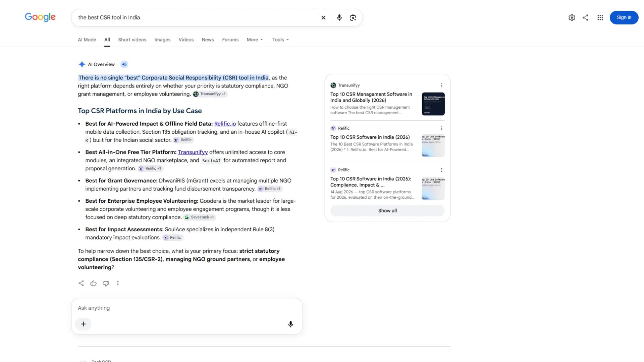Click Show all sources button
The height and width of the screenshot is (362, 644).
coord(387,210)
